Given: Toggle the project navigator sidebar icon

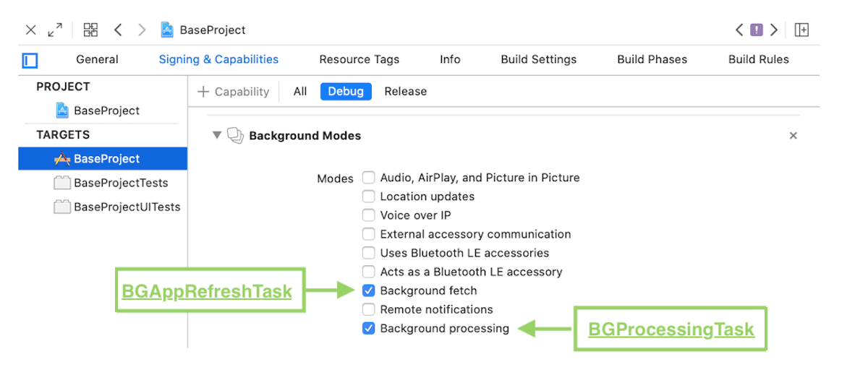Looking at the screenshot, I should [x=30, y=60].
